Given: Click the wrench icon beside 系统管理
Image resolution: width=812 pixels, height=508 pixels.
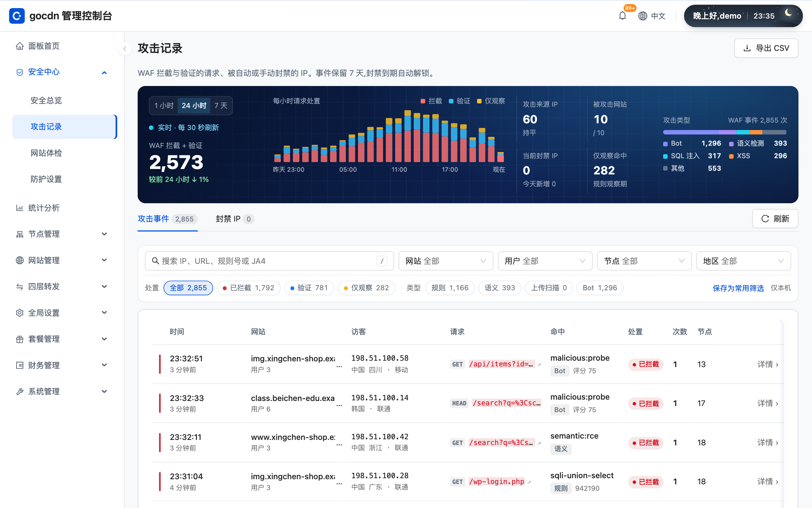Looking at the screenshot, I should [20, 391].
